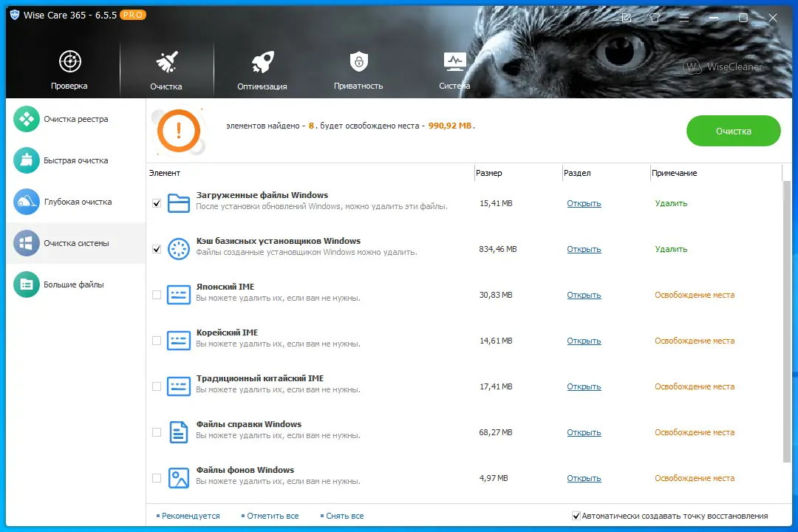
Task: Click the Японский IME keyboard icon
Action: coord(179,295)
